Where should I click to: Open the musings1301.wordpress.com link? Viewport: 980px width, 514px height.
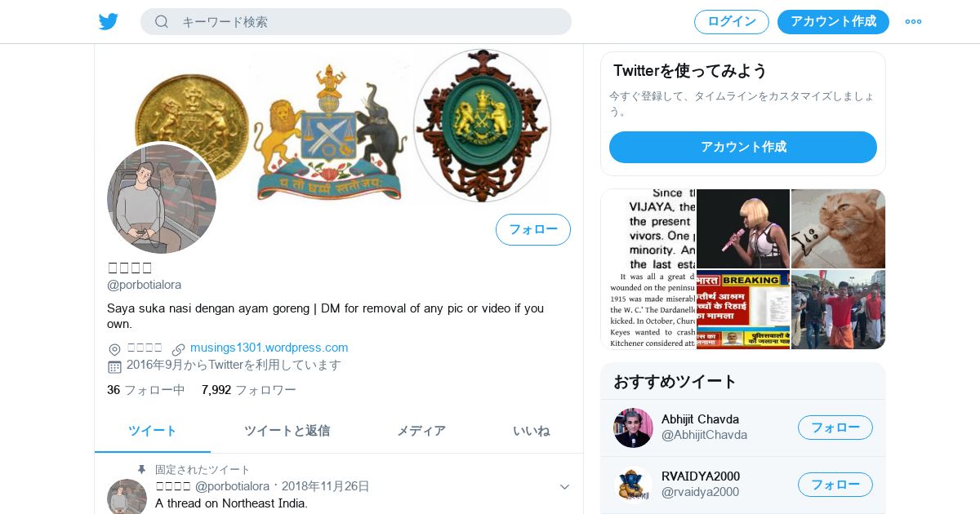(x=269, y=348)
